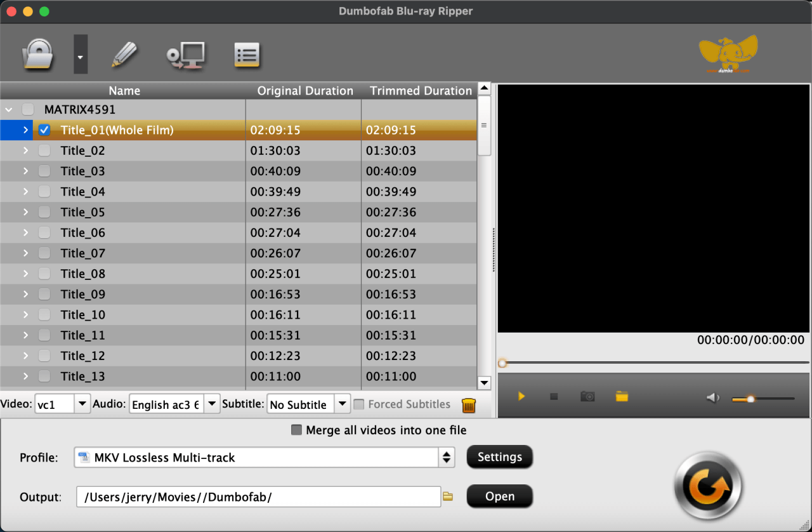
Task: Open the Load Disc icon
Action: point(37,55)
